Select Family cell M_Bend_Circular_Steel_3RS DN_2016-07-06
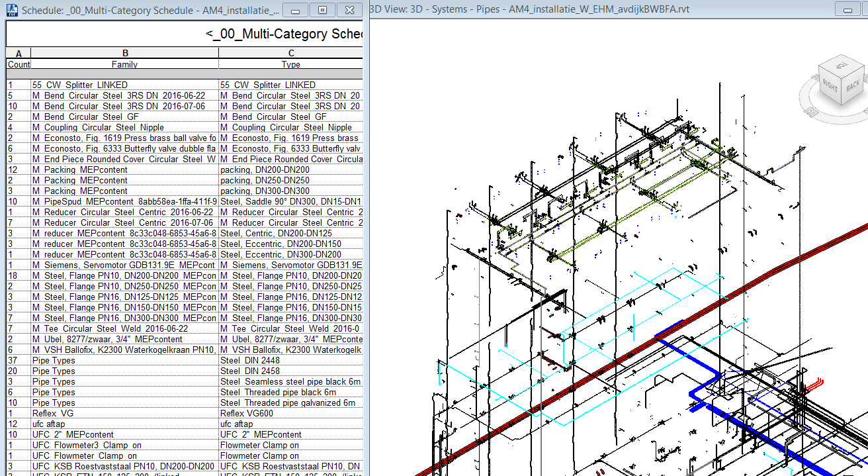 pyautogui.click(x=124, y=106)
